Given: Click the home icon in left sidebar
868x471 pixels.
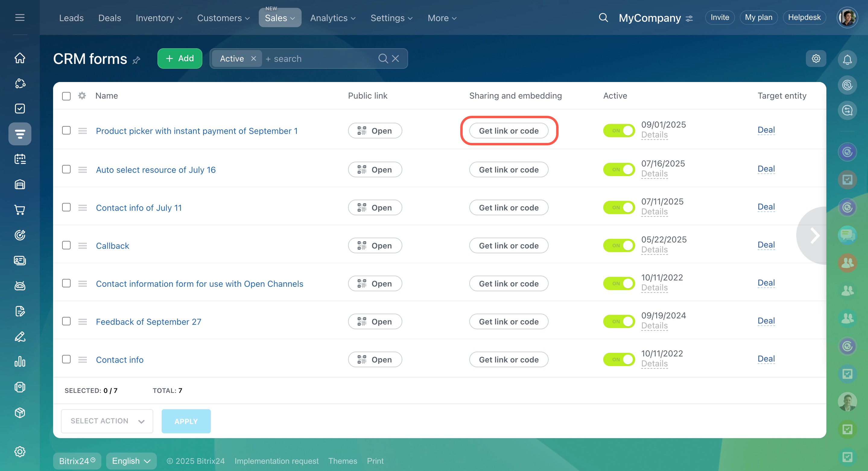Looking at the screenshot, I should (x=20, y=58).
